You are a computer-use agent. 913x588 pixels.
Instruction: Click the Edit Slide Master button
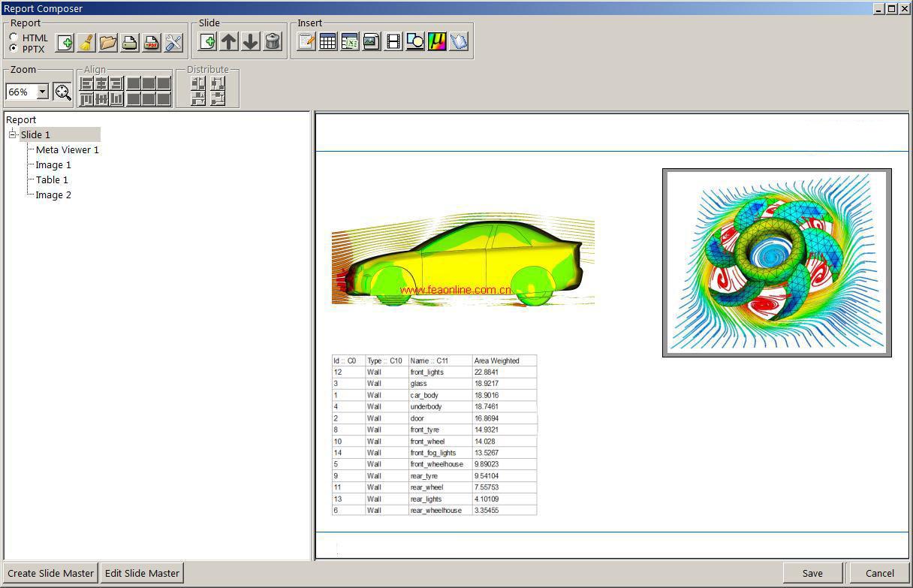point(142,573)
